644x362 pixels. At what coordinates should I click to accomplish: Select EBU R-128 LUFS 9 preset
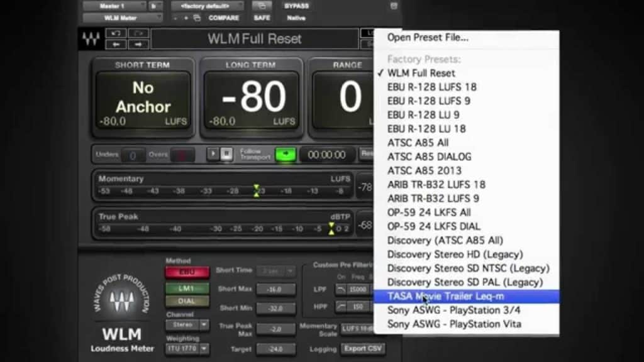click(467, 101)
